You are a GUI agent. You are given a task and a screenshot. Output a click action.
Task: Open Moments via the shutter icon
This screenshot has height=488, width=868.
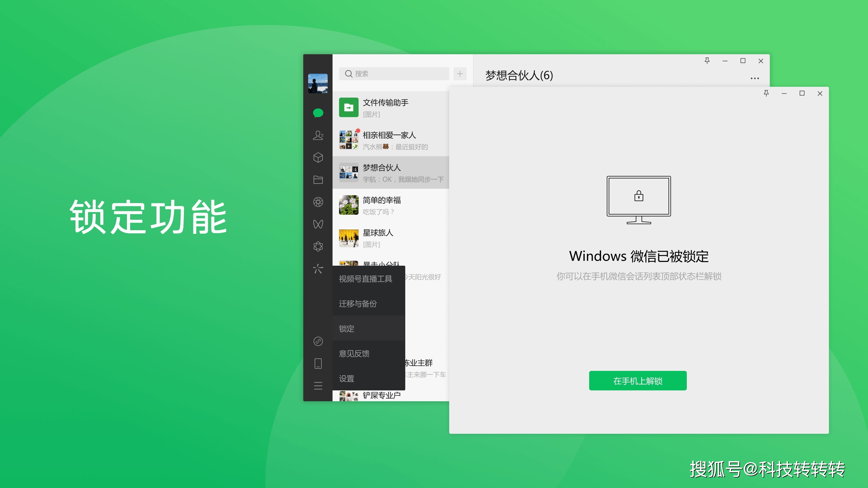pos(318,202)
